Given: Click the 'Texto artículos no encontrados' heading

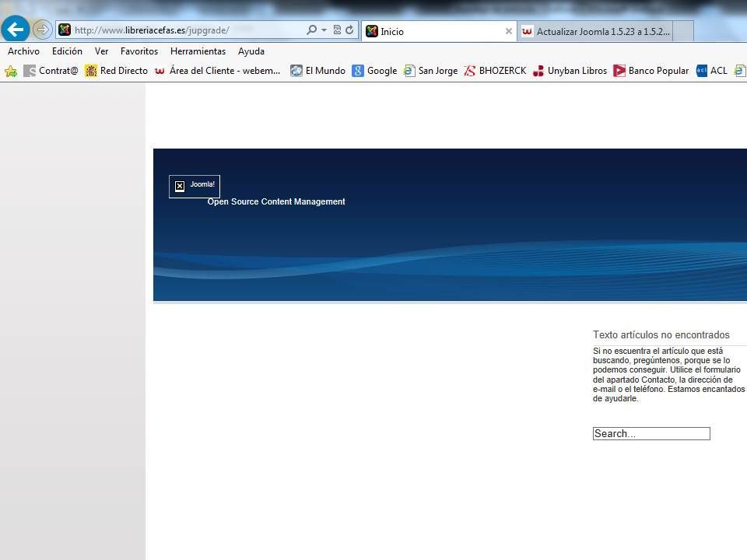Looking at the screenshot, I should 661,334.
